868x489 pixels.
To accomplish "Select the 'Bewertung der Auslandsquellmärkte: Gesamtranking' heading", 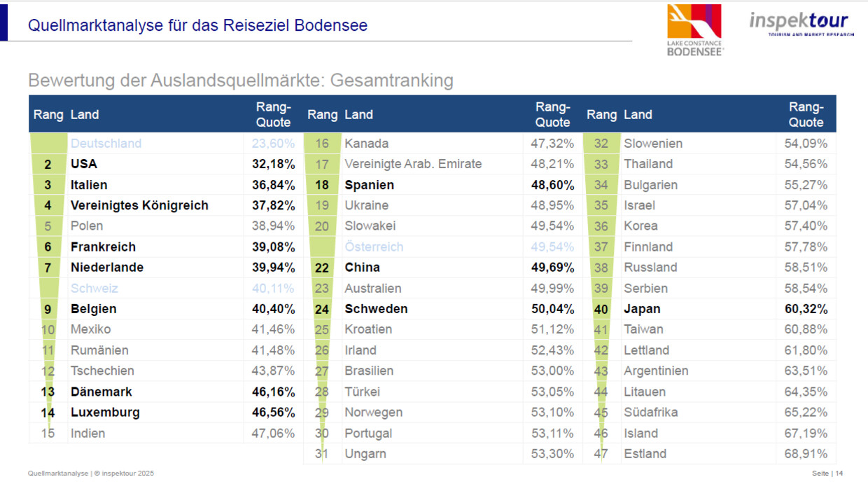I will [240, 81].
